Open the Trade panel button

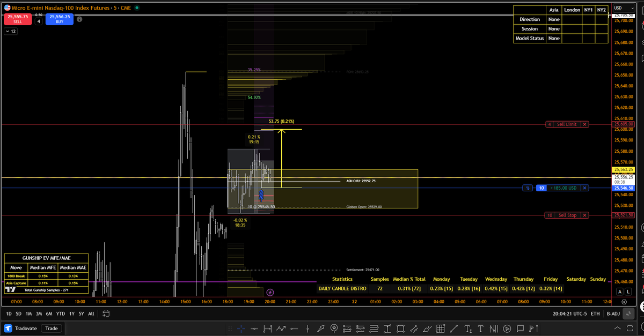point(52,328)
